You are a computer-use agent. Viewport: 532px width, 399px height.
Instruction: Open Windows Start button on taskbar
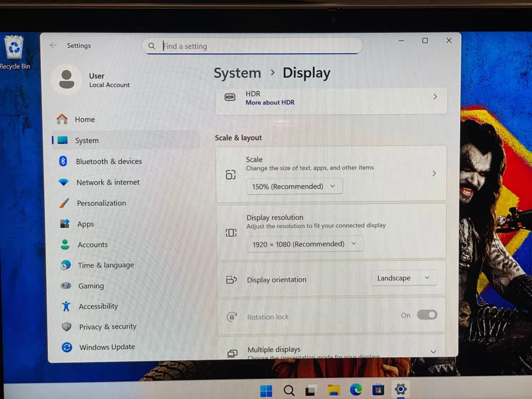[267, 390]
